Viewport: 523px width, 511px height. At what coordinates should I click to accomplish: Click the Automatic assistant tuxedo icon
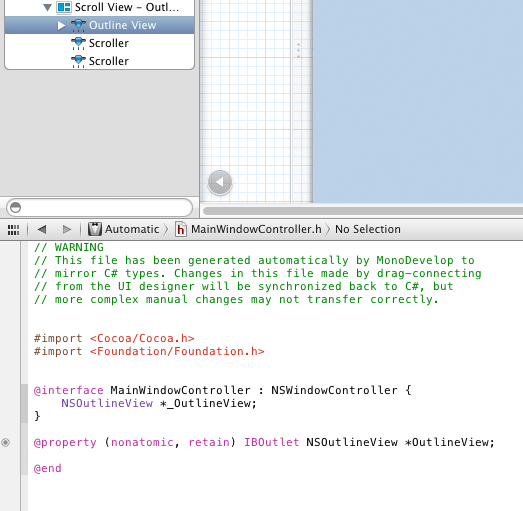(95, 229)
